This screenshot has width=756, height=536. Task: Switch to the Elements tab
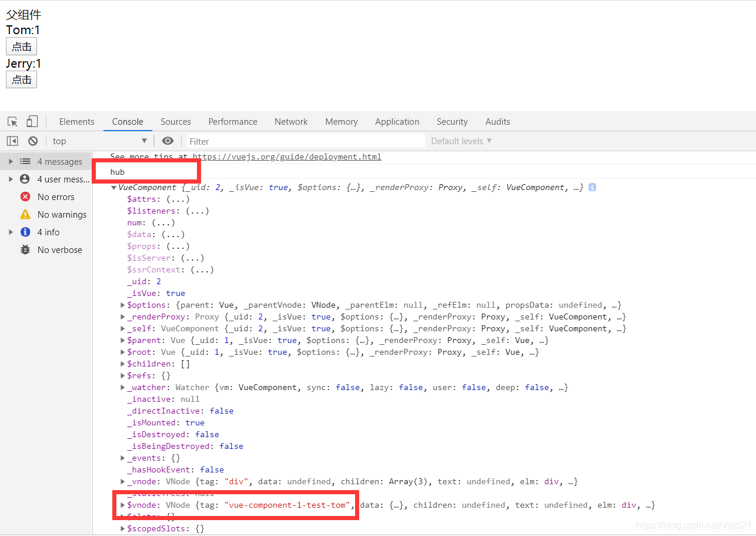(76, 122)
